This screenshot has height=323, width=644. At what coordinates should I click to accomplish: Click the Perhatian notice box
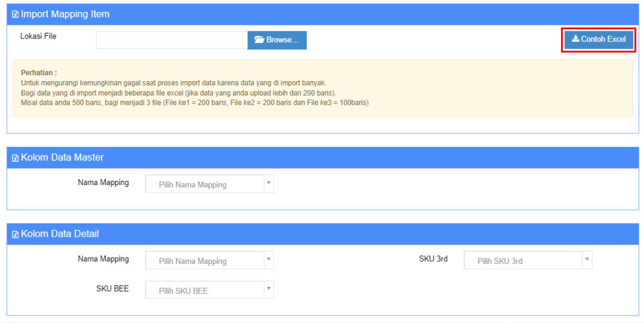click(322, 88)
